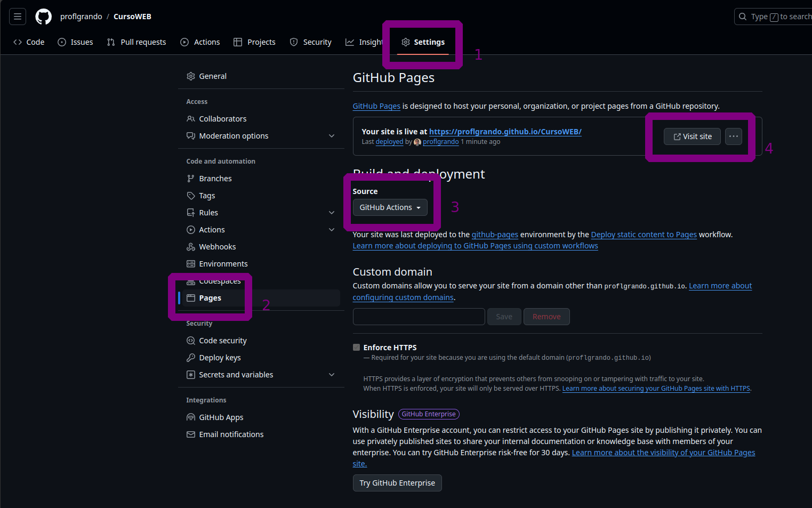
Task: Open the Issues tab
Action: (x=75, y=42)
